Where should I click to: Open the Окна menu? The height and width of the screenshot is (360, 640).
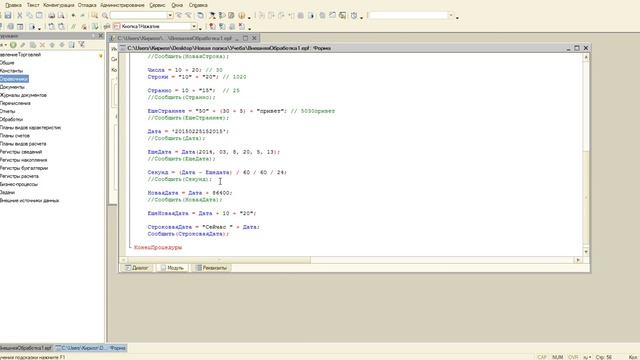click(x=177, y=5)
